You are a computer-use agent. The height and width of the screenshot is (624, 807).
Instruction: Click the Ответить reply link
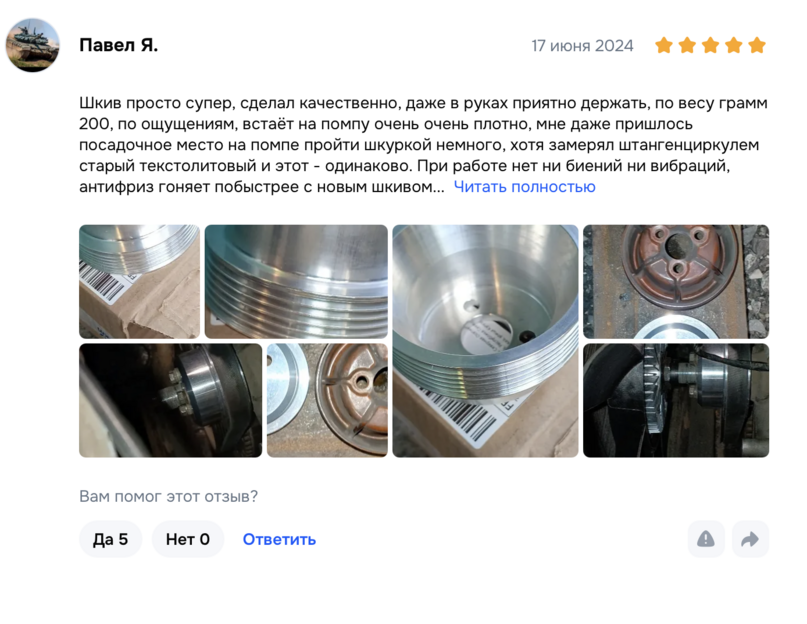point(279,540)
